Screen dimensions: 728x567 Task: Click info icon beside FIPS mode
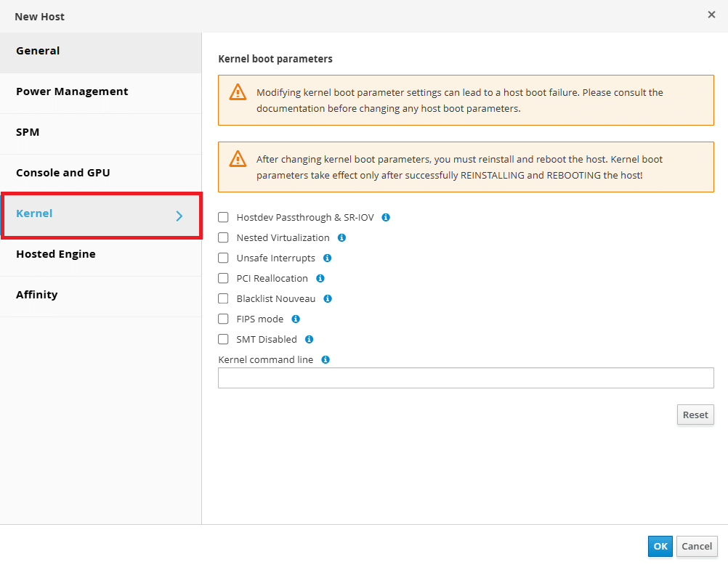tap(296, 319)
